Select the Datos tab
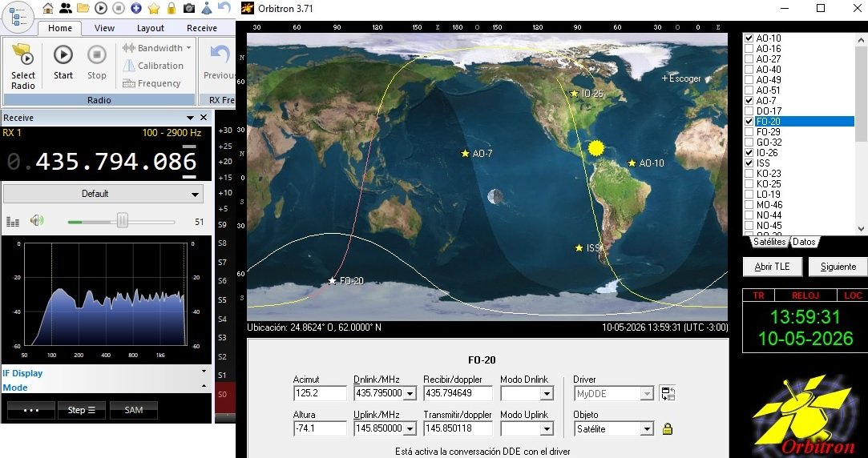The height and width of the screenshot is (458, 868). point(804,242)
